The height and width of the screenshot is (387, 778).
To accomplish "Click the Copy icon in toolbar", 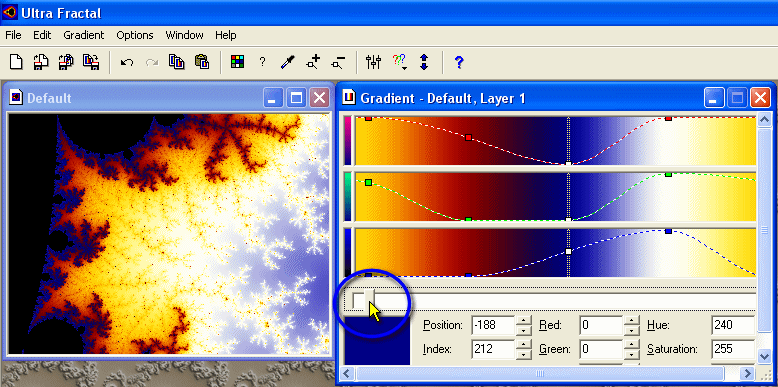I will pyautogui.click(x=177, y=62).
